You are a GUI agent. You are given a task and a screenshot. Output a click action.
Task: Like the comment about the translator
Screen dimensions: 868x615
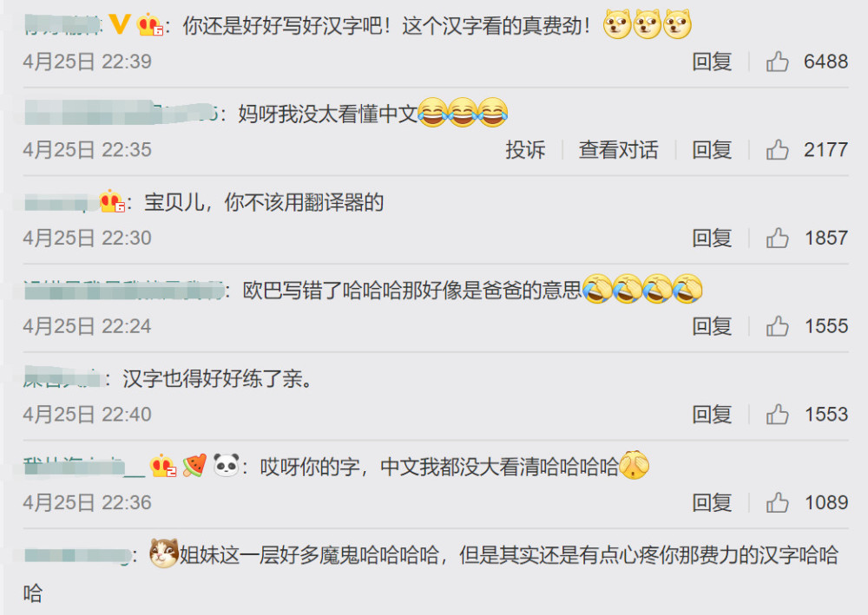coord(777,238)
